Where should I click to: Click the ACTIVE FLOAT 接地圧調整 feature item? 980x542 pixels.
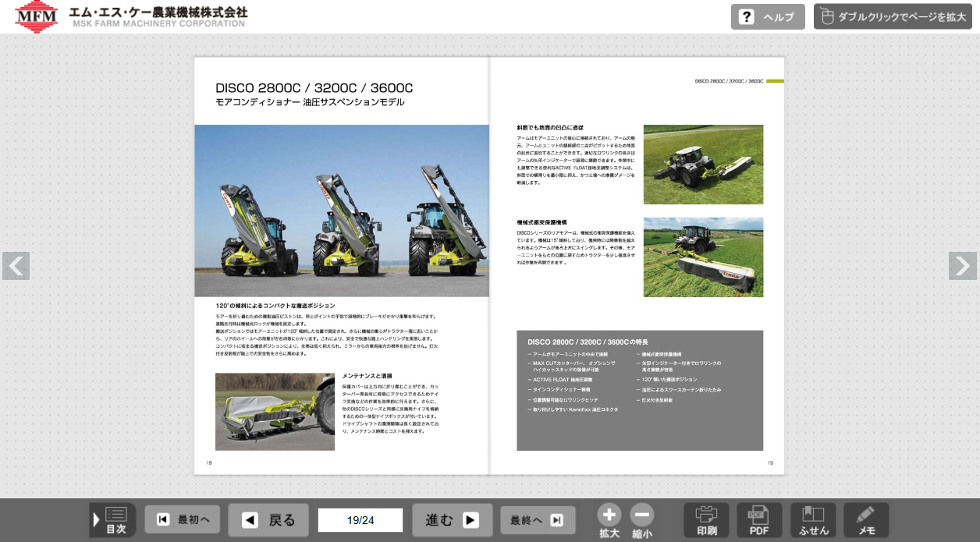[x=559, y=379]
